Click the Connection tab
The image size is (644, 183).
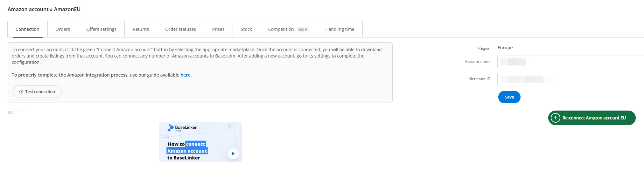(x=27, y=29)
